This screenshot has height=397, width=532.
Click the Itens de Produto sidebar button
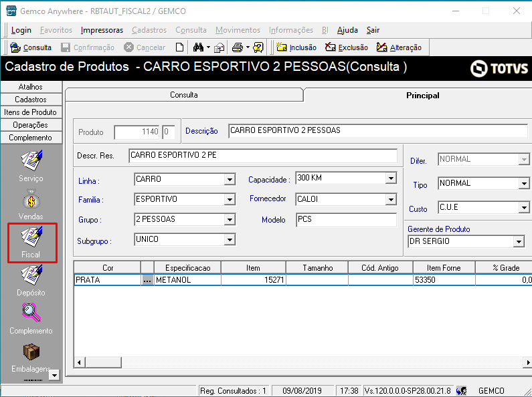(x=31, y=112)
